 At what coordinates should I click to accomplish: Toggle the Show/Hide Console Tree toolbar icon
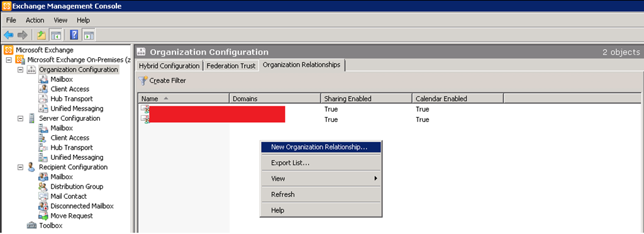tap(56, 35)
